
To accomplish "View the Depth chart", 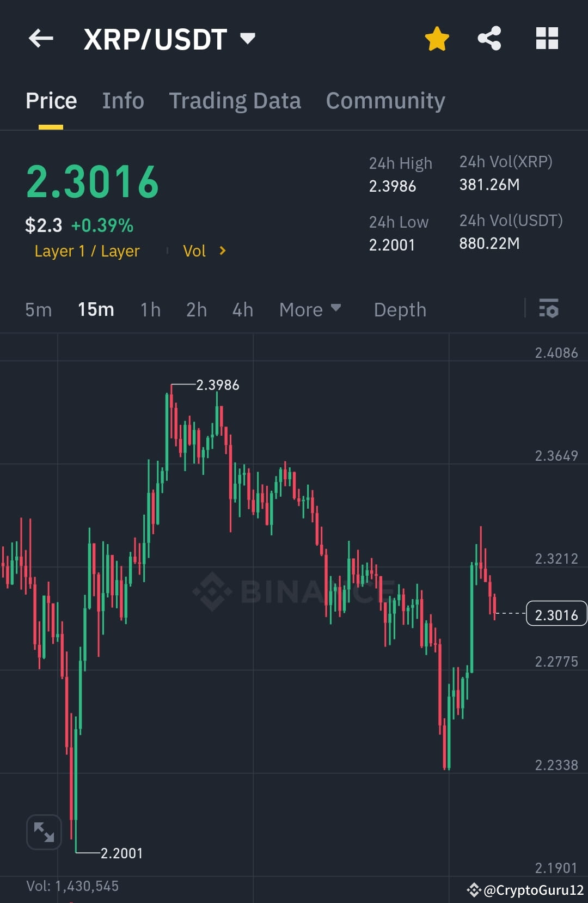I will point(400,309).
